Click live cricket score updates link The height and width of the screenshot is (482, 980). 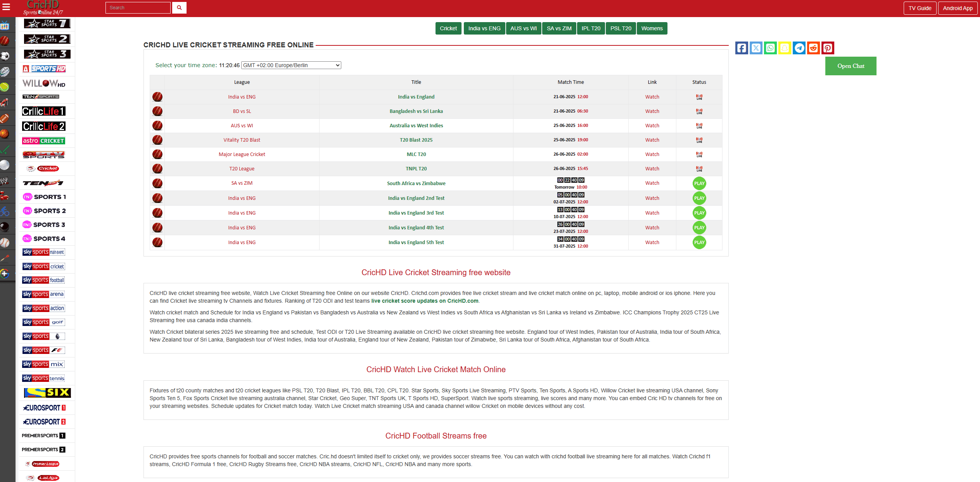(x=425, y=301)
